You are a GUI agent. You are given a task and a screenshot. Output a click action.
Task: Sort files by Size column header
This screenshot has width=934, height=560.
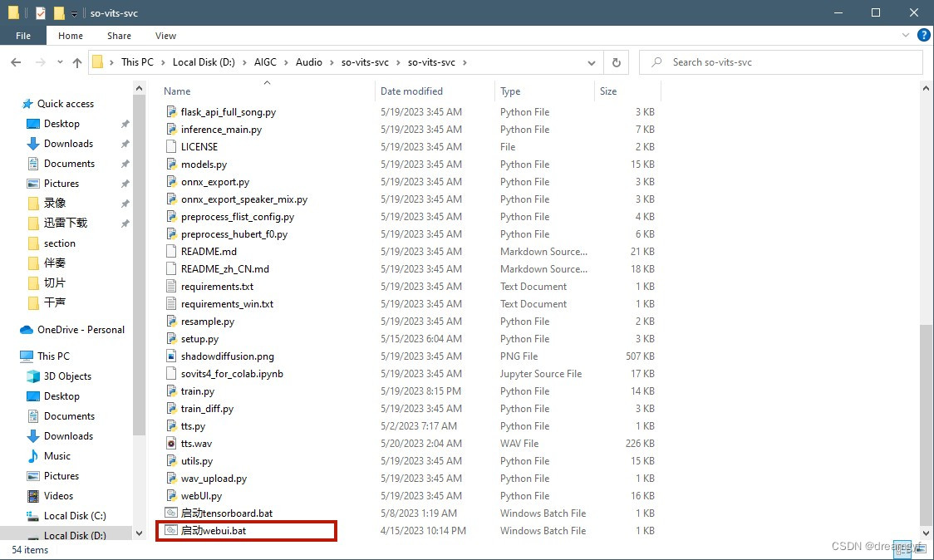pyautogui.click(x=608, y=91)
